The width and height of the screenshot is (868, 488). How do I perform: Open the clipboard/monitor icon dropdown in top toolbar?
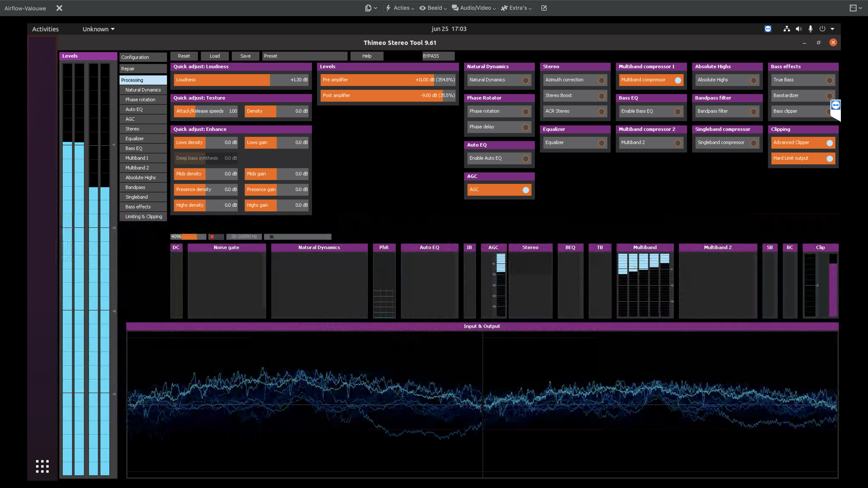pyautogui.click(x=371, y=8)
